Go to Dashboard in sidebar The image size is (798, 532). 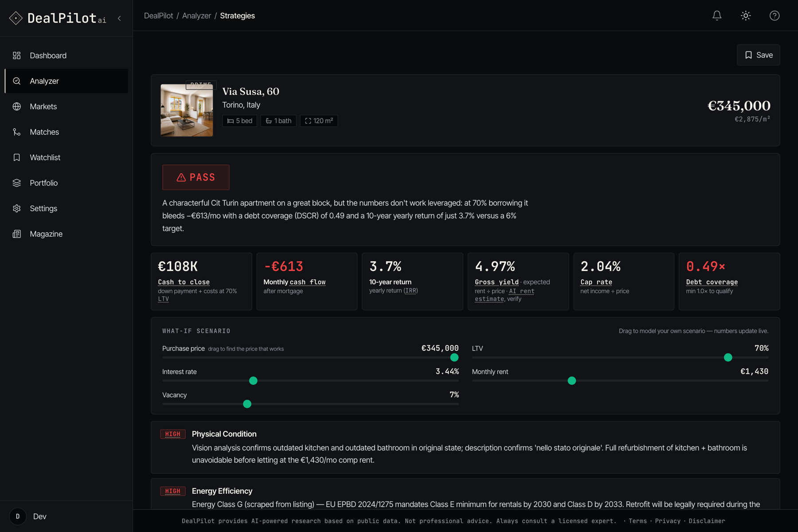(66, 55)
